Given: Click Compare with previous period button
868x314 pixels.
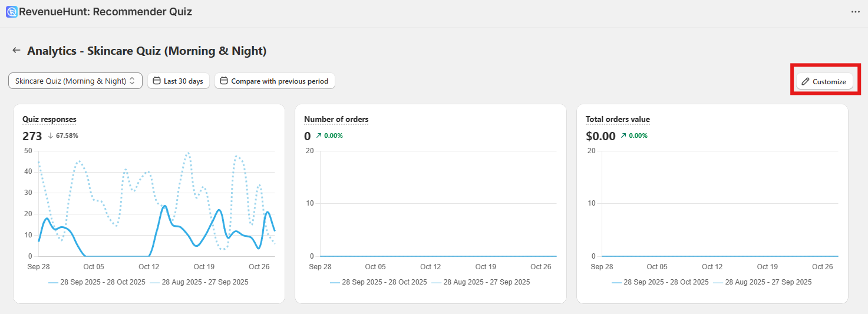Looking at the screenshot, I should click(x=275, y=81).
